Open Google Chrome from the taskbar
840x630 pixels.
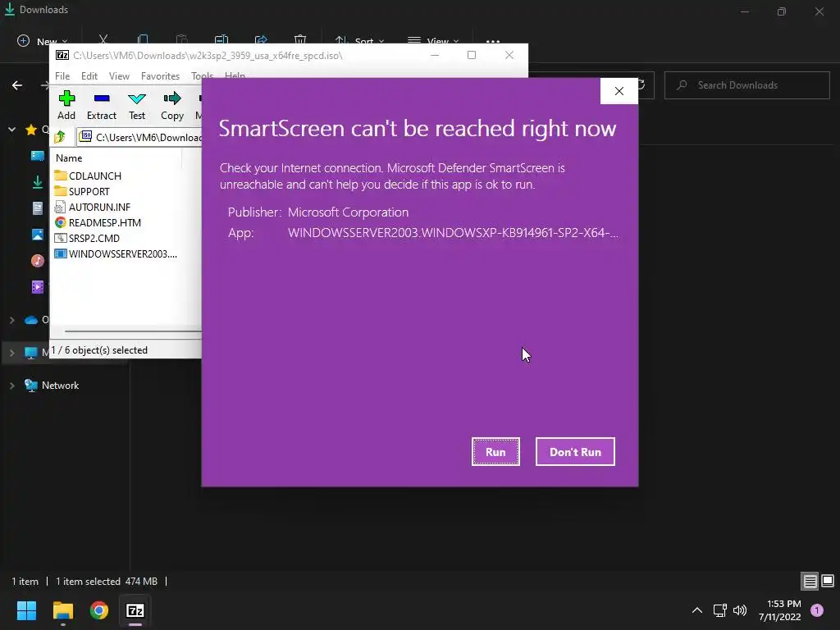tap(99, 610)
